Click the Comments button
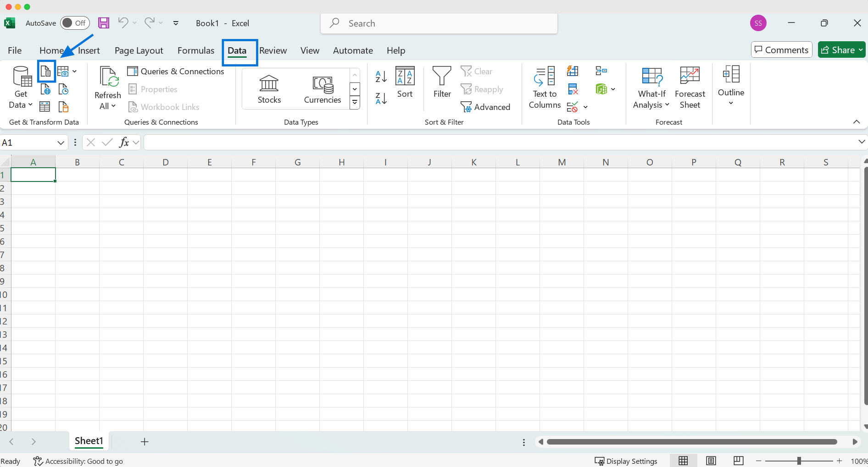 pos(781,50)
